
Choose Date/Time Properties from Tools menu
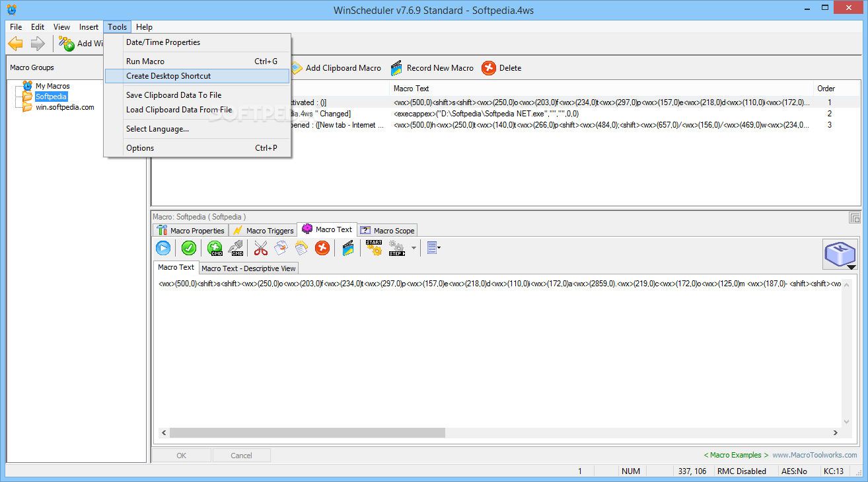(x=197, y=42)
